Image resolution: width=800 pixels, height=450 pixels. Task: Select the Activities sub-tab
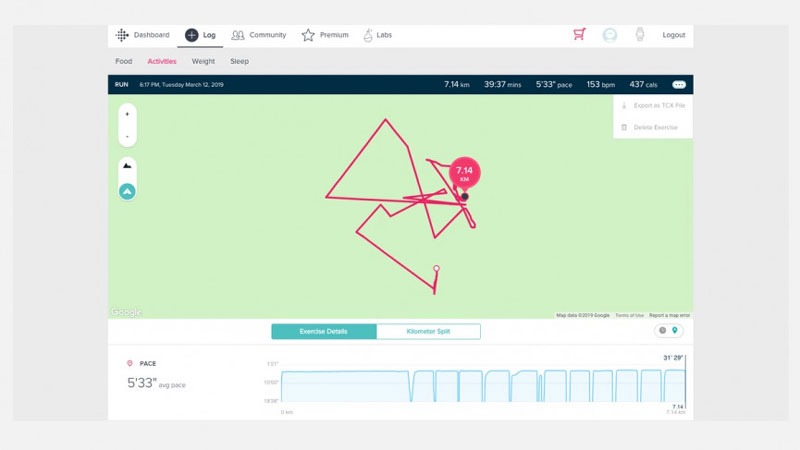coord(162,61)
